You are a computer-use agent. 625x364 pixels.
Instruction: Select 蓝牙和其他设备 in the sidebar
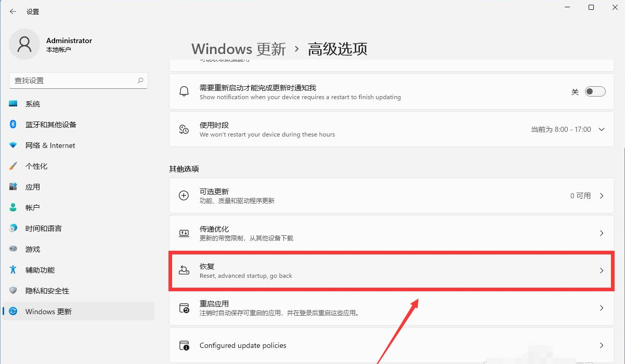pos(79,125)
